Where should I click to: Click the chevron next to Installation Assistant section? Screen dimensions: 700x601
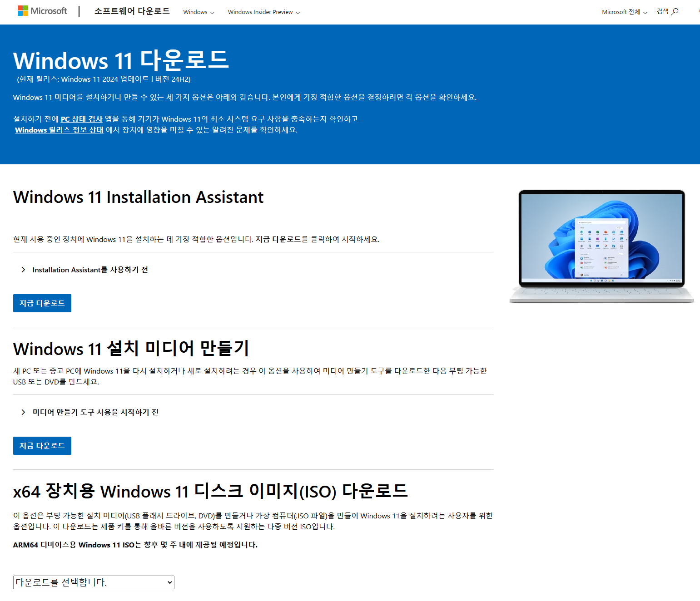pos(23,269)
